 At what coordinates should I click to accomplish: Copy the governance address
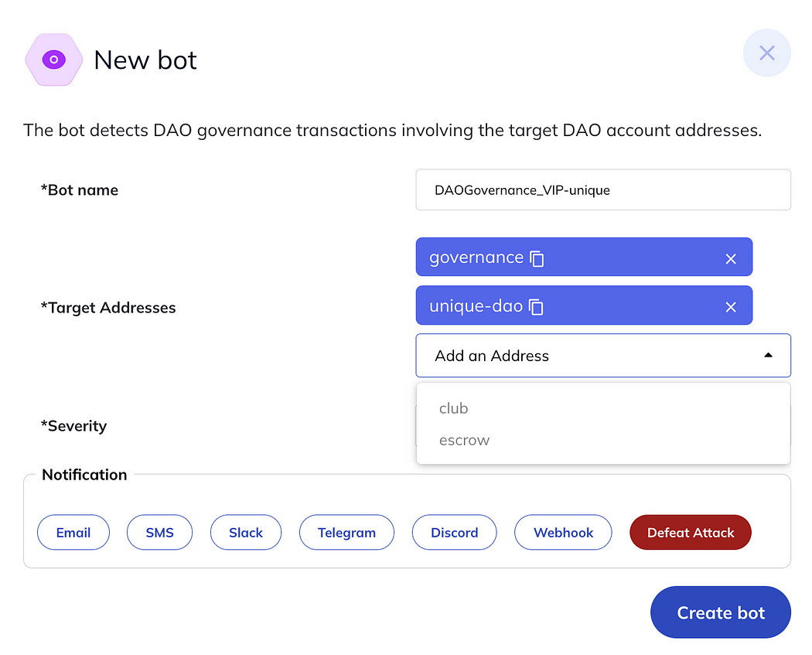click(x=537, y=258)
